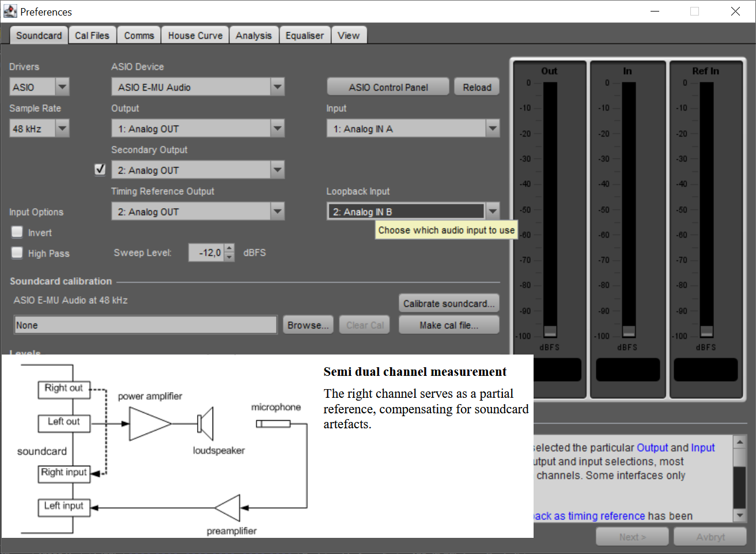This screenshot has width=756, height=554.
Task: Click the preamplifier triangle symbol
Action: [x=228, y=508]
